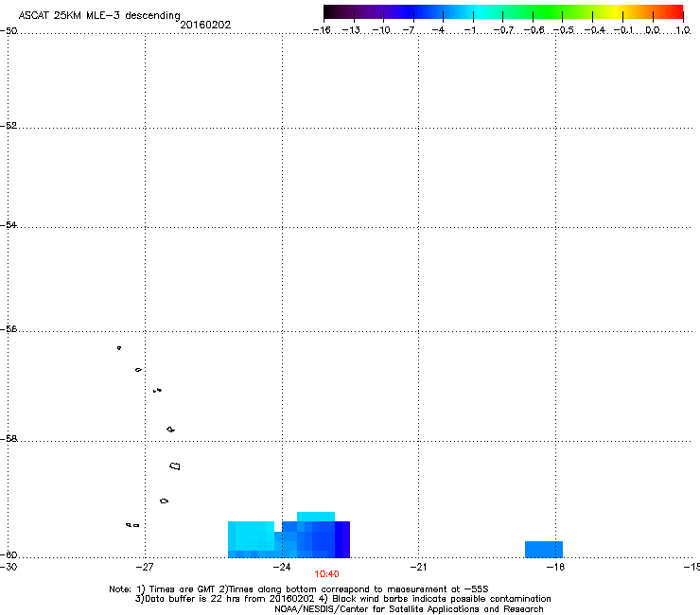Click the isolated blue data block near longitude -18
700x615 pixels.
544,550
